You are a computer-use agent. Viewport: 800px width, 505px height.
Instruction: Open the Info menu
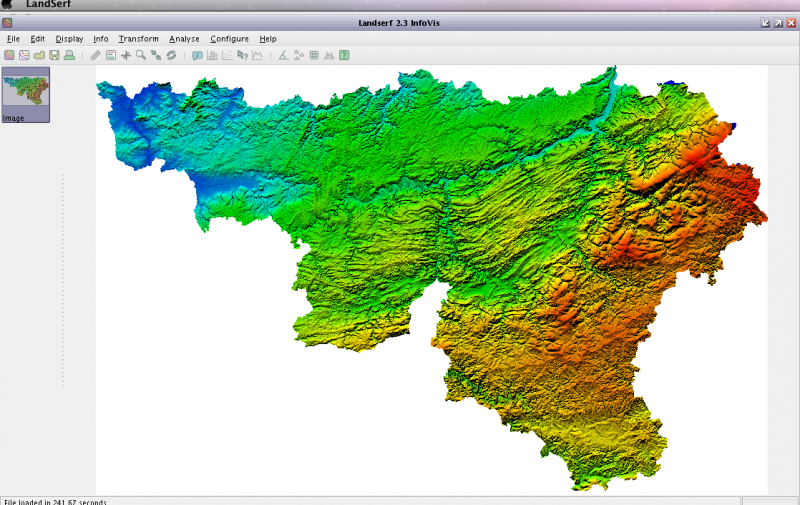tap(101, 39)
